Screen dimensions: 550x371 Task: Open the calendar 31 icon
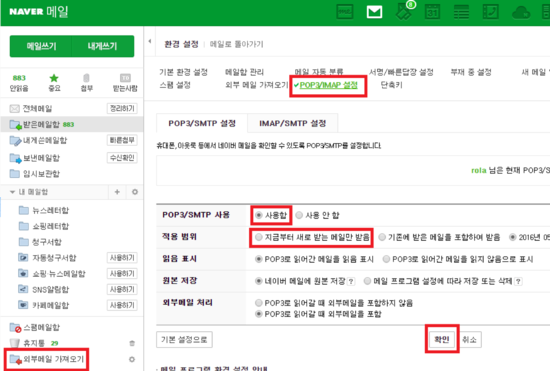pos(432,12)
